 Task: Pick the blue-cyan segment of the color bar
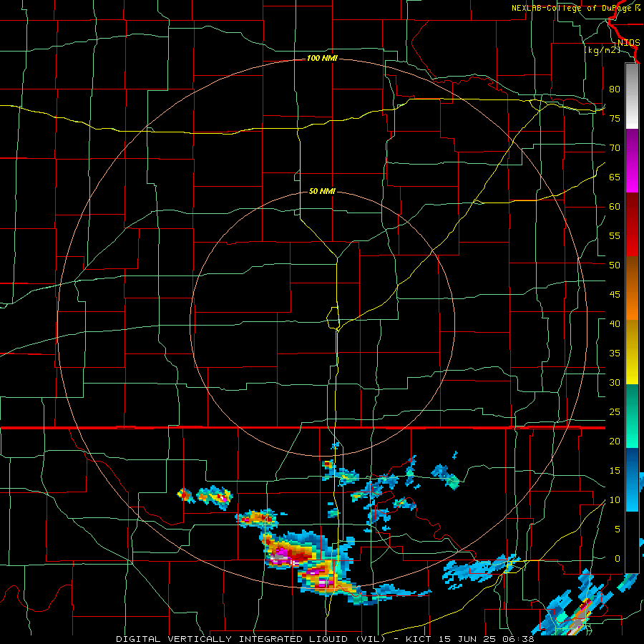coord(632,479)
